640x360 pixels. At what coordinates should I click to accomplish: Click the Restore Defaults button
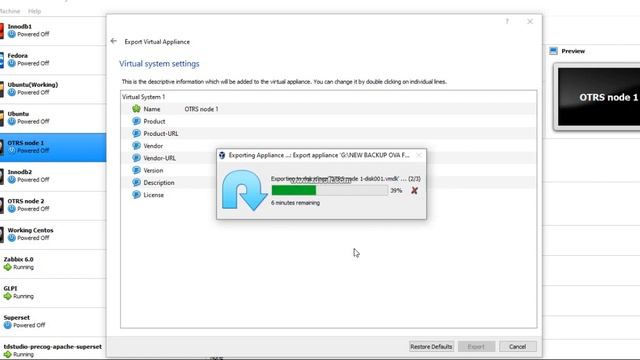pyautogui.click(x=431, y=347)
